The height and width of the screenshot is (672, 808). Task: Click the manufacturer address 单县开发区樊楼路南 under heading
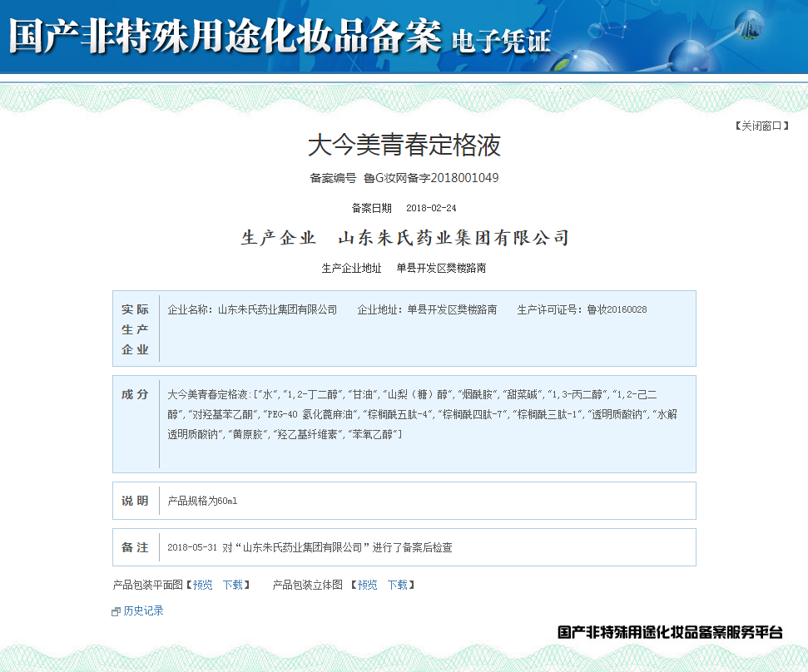click(x=441, y=269)
